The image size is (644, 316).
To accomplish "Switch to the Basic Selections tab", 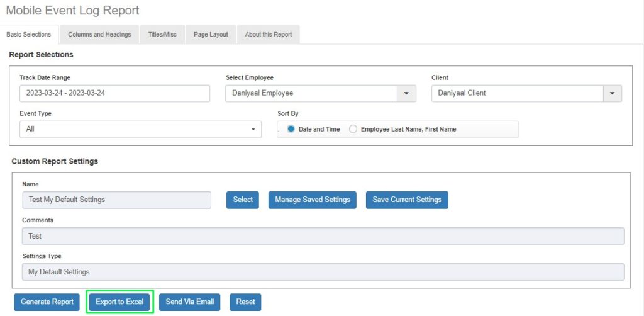I will [29, 35].
